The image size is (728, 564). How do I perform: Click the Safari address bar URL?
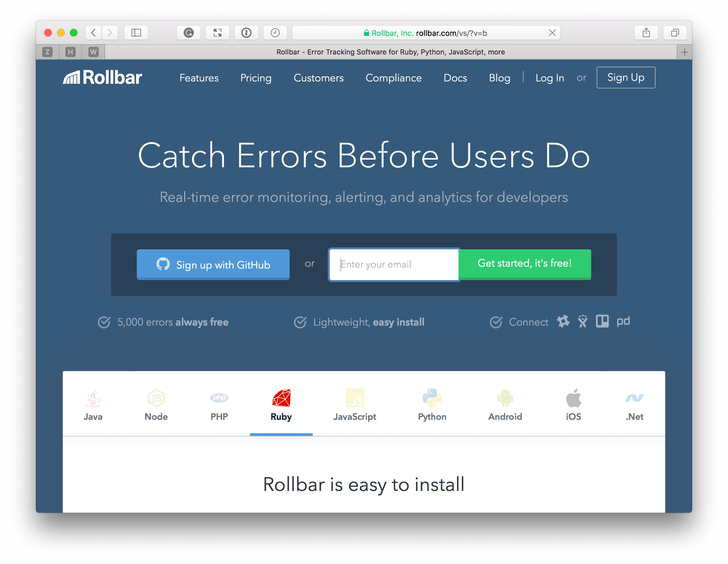click(425, 33)
